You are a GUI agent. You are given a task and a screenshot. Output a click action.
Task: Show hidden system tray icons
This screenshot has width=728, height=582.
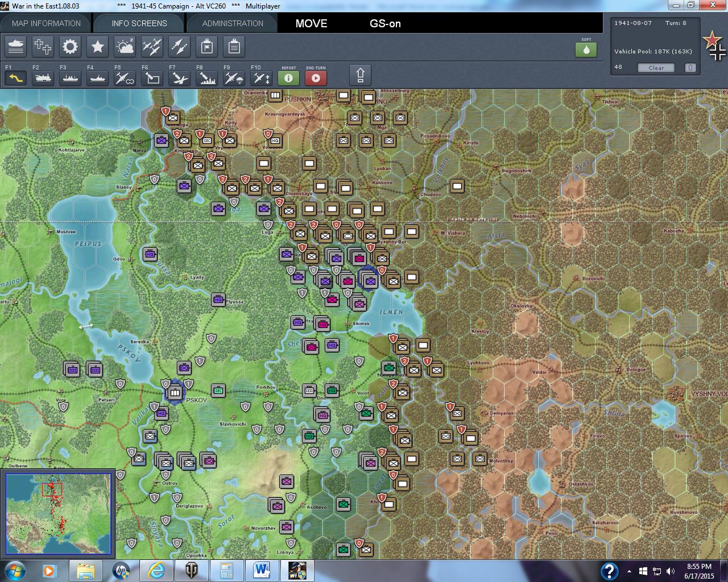tap(629, 571)
